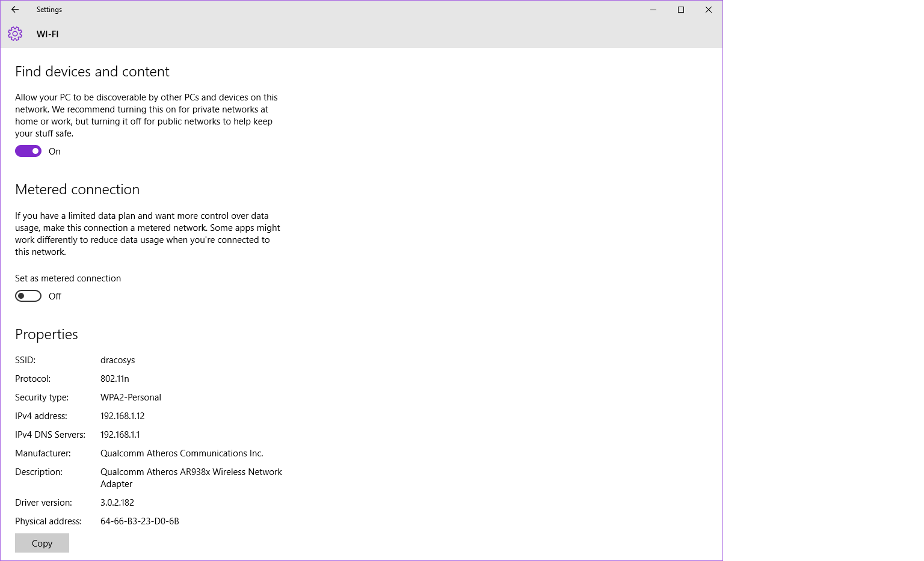The image size is (924, 561).
Task: Click the IPv4 address: label
Action: [x=41, y=416]
